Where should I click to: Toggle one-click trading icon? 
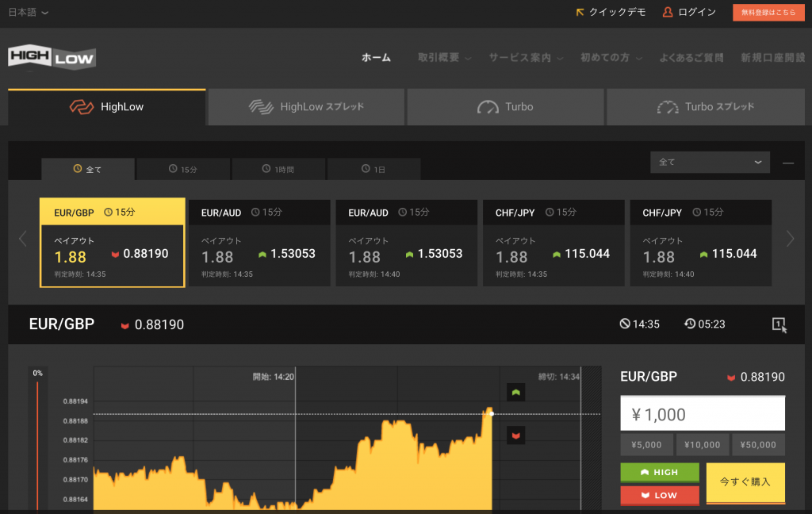pyautogui.click(x=779, y=324)
